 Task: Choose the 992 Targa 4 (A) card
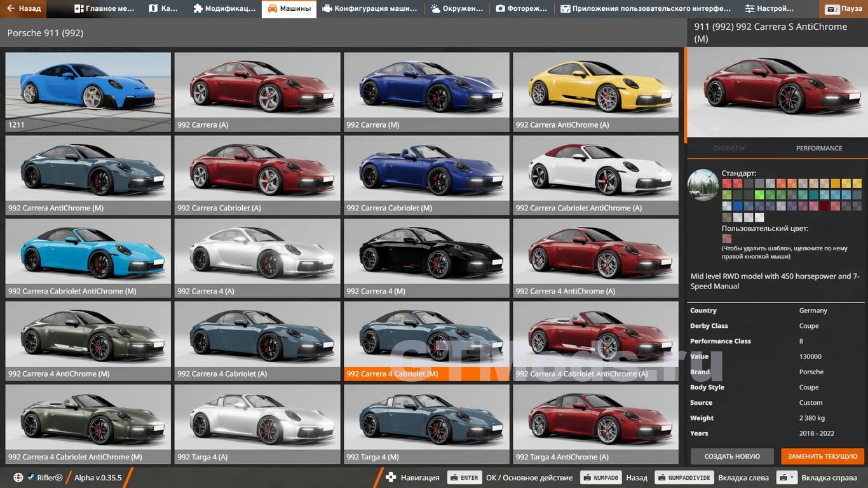tap(257, 424)
